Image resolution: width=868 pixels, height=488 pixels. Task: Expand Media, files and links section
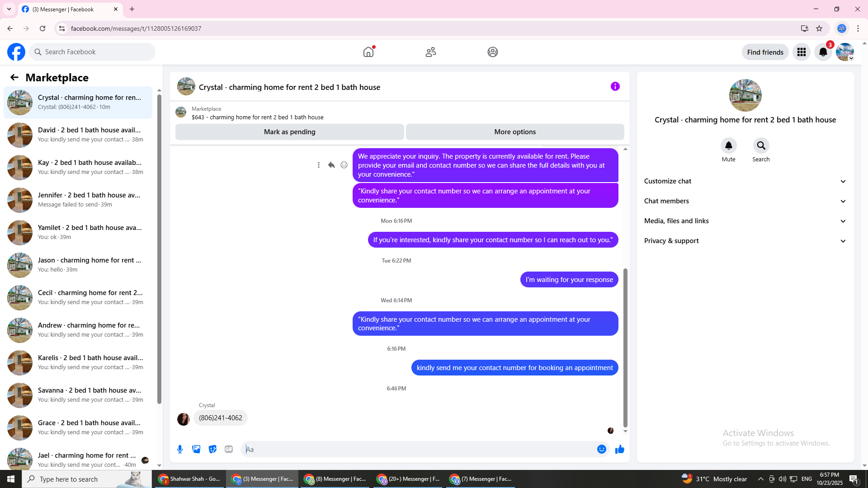[745, 221]
